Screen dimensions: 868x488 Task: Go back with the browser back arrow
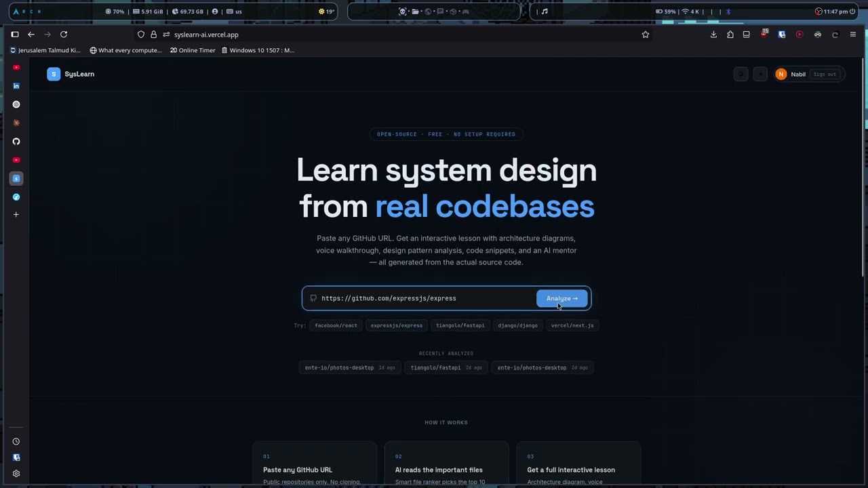[31, 35]
